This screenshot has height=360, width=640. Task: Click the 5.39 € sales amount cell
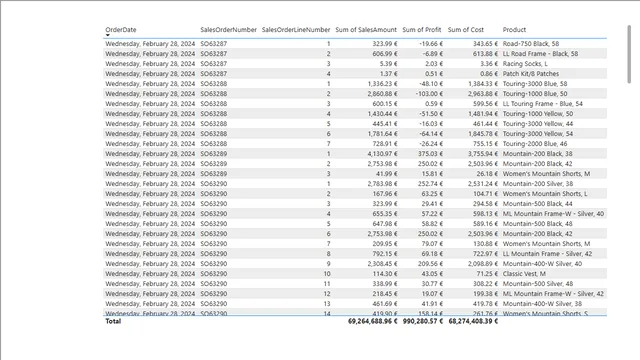388,64
